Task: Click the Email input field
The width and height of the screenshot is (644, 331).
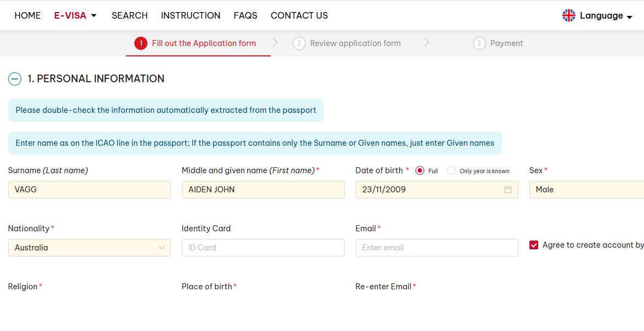Action: 436,248
